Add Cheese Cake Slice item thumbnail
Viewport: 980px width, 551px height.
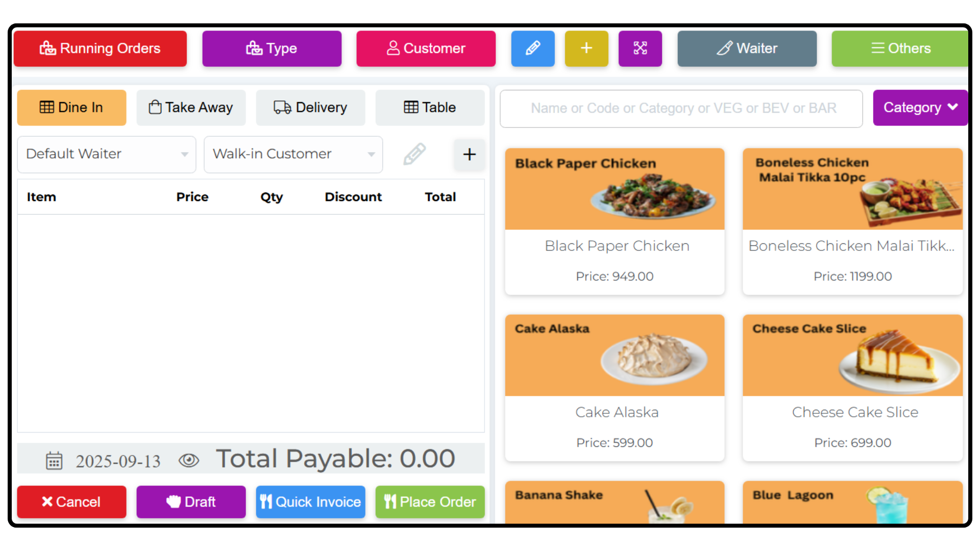click(852, 356)
